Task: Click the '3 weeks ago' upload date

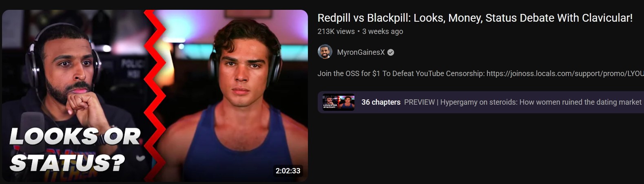Action: click(x=383, y=31)
